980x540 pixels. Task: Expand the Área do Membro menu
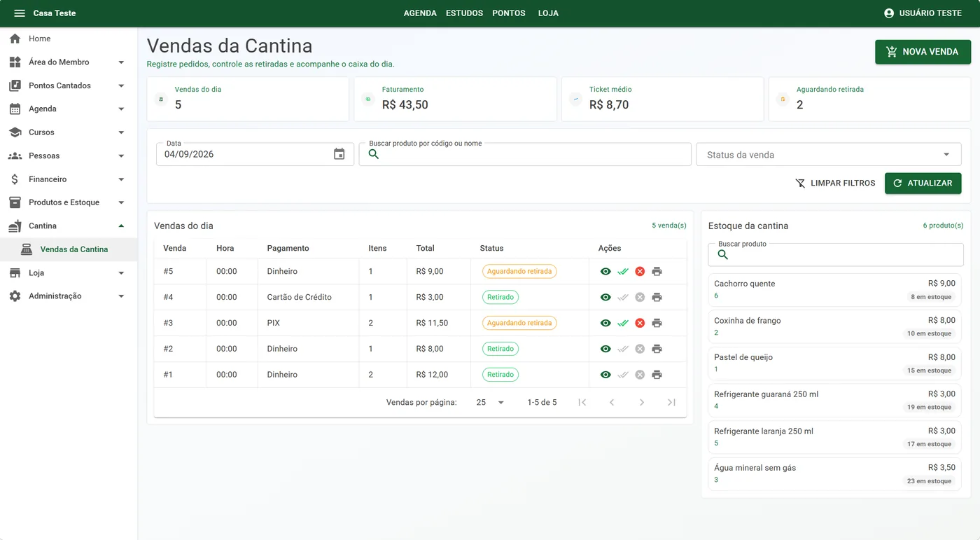click(x=69, y=62)
